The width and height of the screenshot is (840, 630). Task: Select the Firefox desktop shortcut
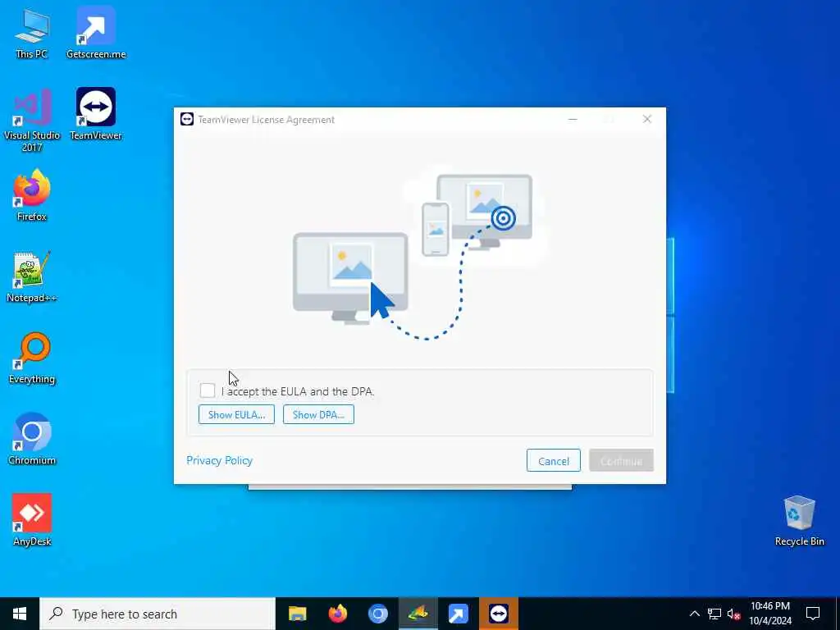(x=32, y=195)
